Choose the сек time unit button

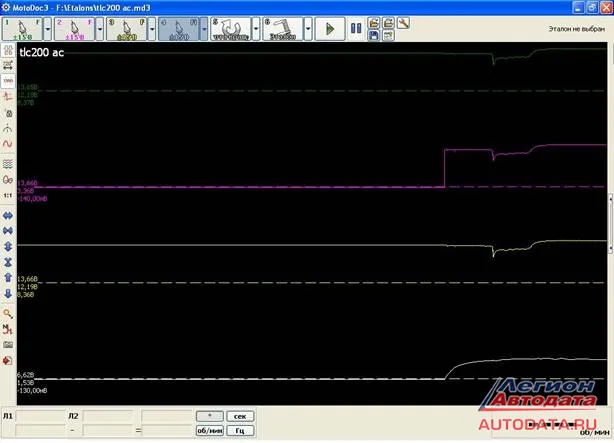(x=240, y=416)
